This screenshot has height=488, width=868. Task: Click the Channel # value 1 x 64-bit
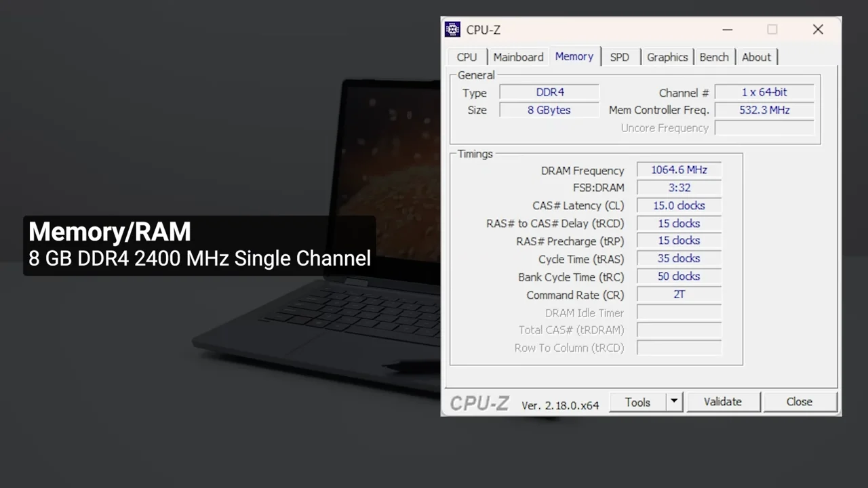click(x=764, y=92)
